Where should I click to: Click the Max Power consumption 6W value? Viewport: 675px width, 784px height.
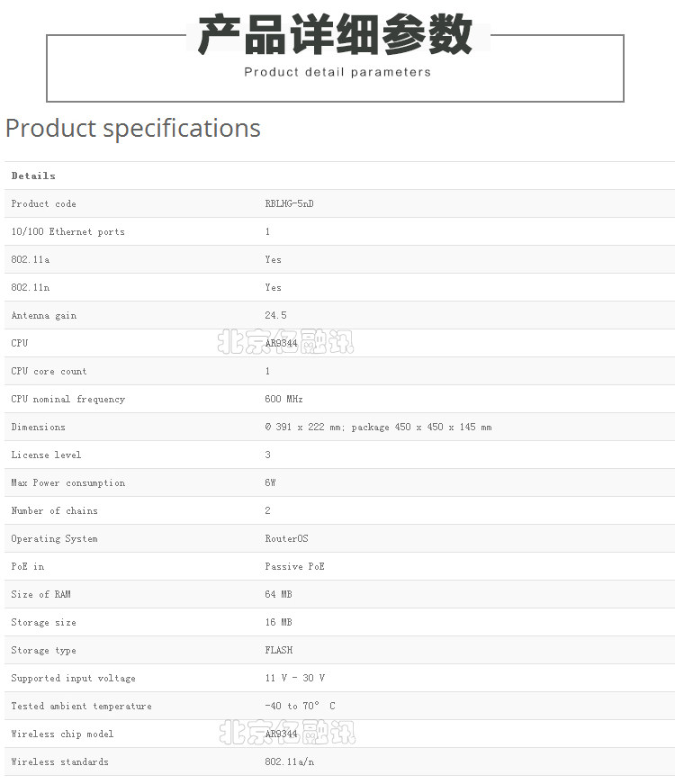270,482
